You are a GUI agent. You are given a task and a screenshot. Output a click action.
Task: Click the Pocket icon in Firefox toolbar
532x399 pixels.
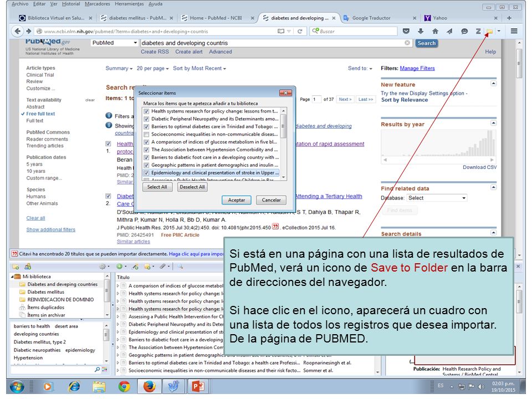pyautogui.click(x=406, y=31)
